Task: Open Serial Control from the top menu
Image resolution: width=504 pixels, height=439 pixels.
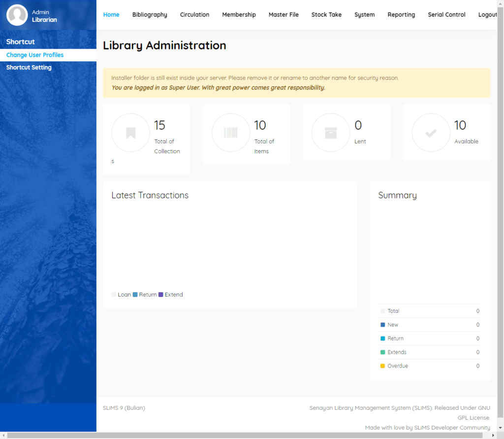Action: (x=446, y=15)
